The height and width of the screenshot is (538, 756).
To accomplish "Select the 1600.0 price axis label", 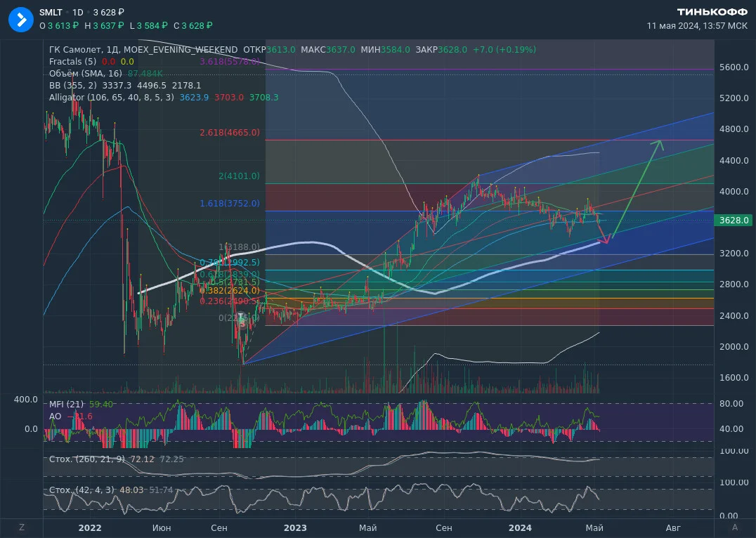I will coord(734,377).
